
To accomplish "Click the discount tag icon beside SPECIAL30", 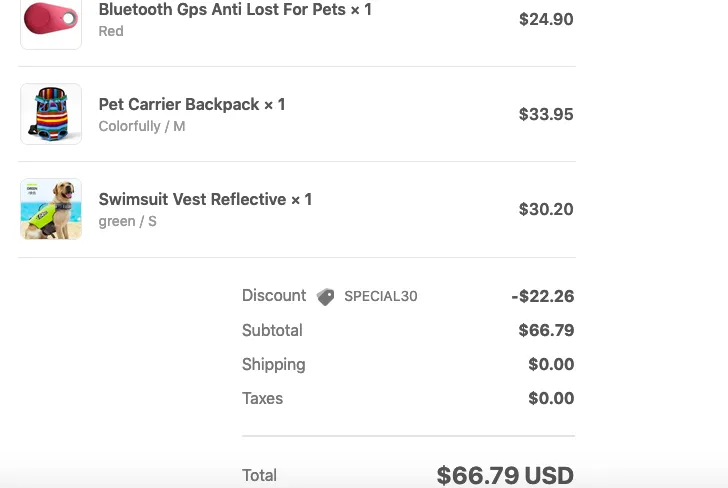I will coord(325,297).
